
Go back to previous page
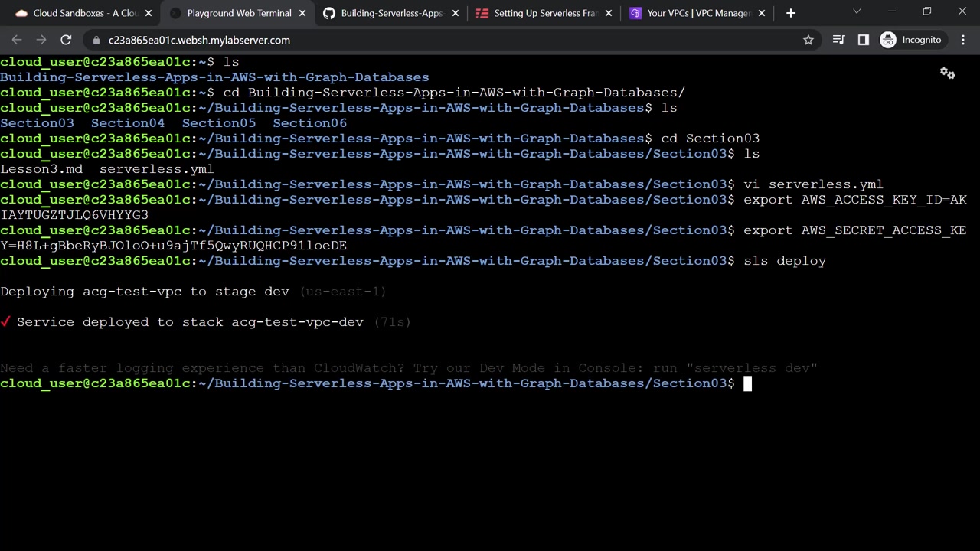point(17,40)
